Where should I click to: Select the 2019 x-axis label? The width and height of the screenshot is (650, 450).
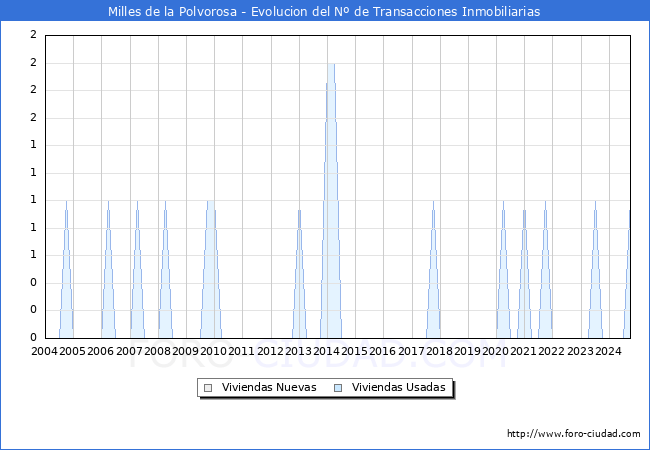click(467, 351)
